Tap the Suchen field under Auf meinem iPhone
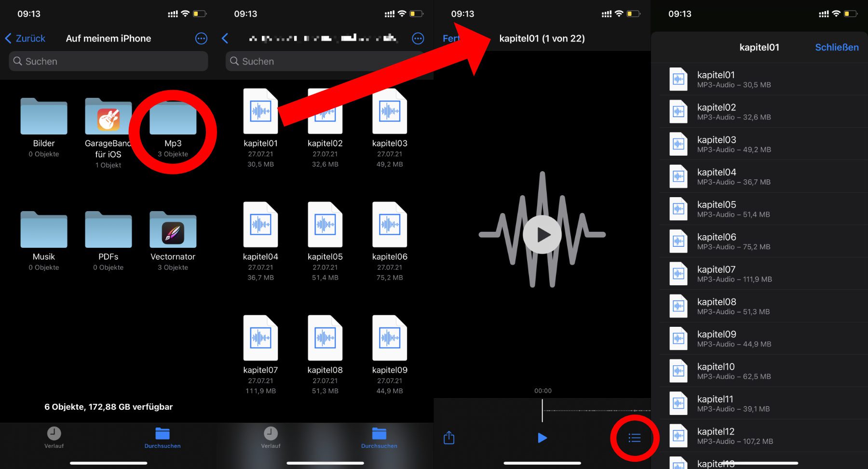The height and width of the screenshot is (469, 868). pyautogui.click(x=108, y=61)
